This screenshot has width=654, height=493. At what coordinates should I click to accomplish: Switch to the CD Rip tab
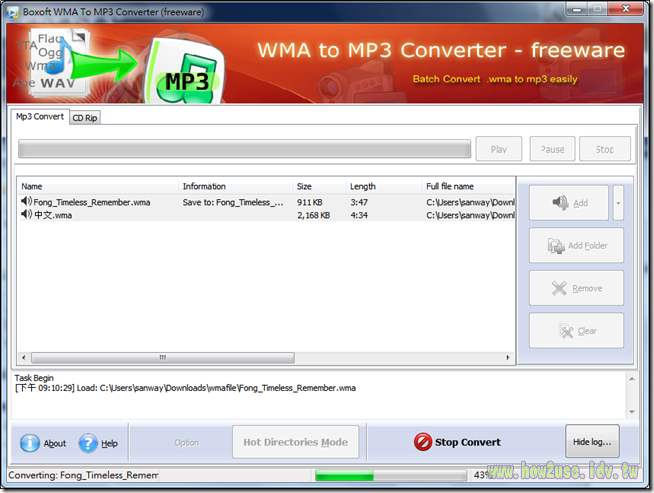click(x=85, y=117)
